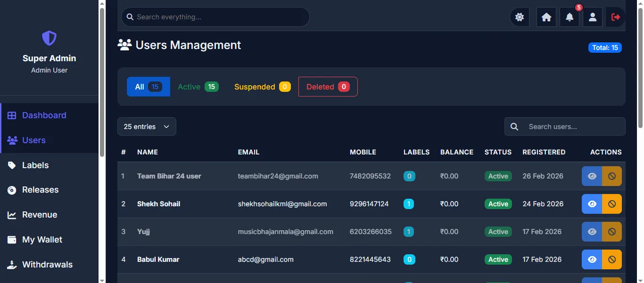The height and width of the screenshot is (283, 644).
Task: Click mobile number 7482095532
Action: point(370,176)
